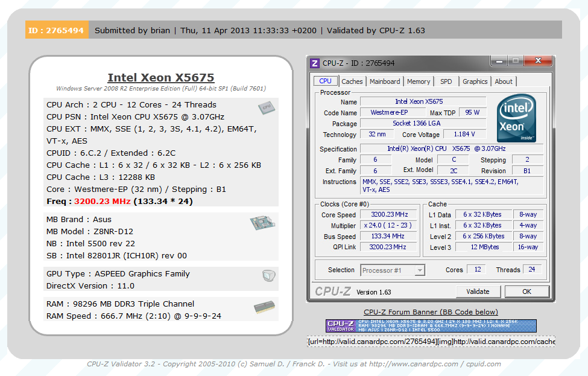Click the L1 Inst. 4-way value
The width and height of the screenshot is (588, 376).
[x=528, y=225]
